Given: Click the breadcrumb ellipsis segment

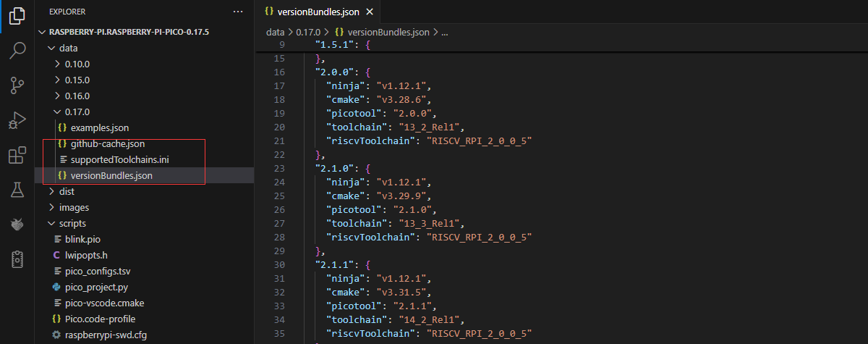Looking at the screenshot, I should pos(445,32).
